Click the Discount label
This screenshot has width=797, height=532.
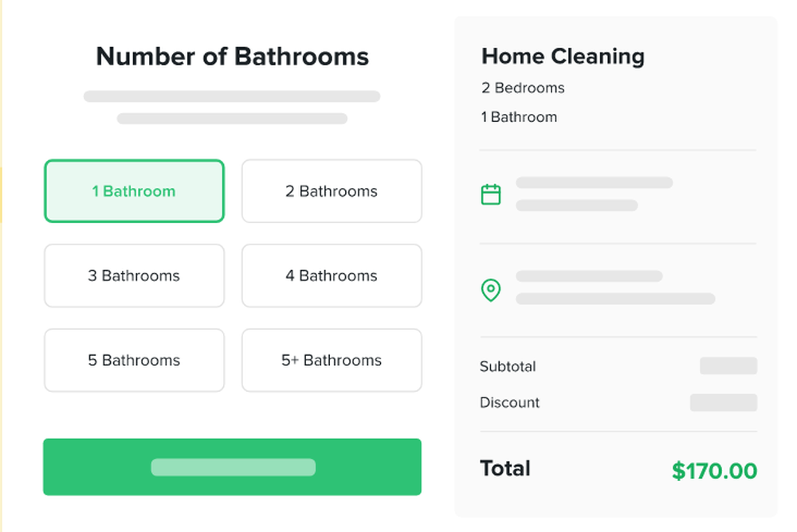point(509,402)
